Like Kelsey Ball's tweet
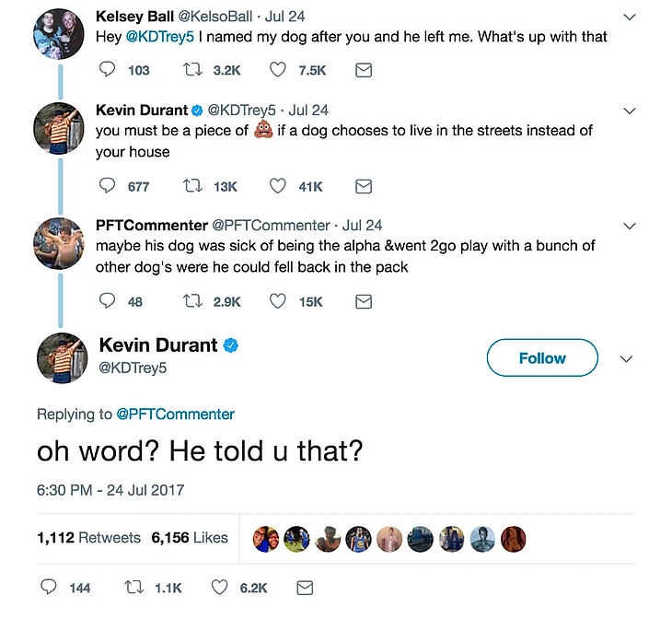 [x=278, y=70]
